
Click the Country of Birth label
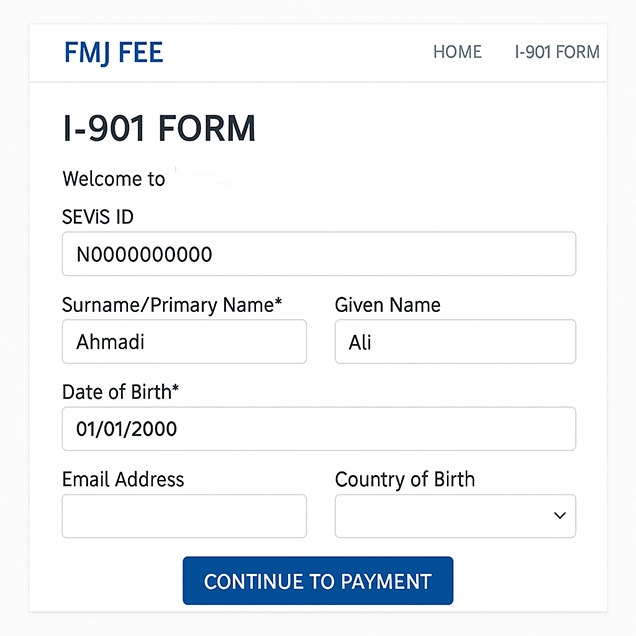click(405, 479)
